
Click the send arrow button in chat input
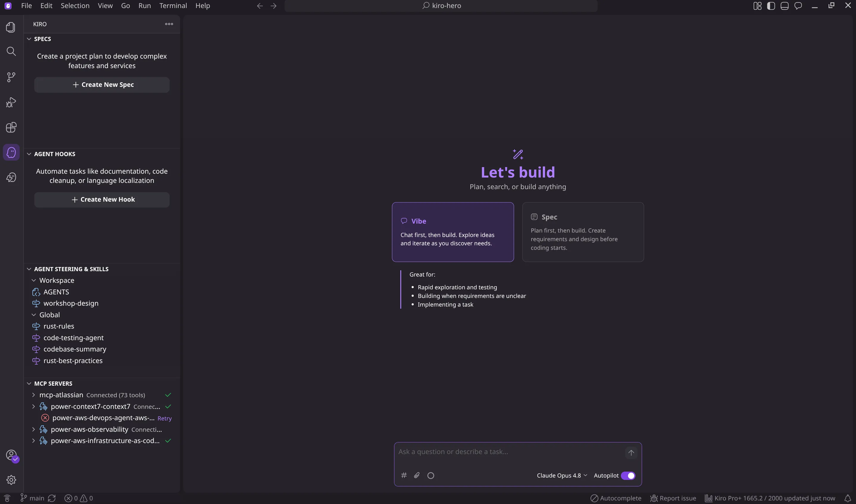631,453
